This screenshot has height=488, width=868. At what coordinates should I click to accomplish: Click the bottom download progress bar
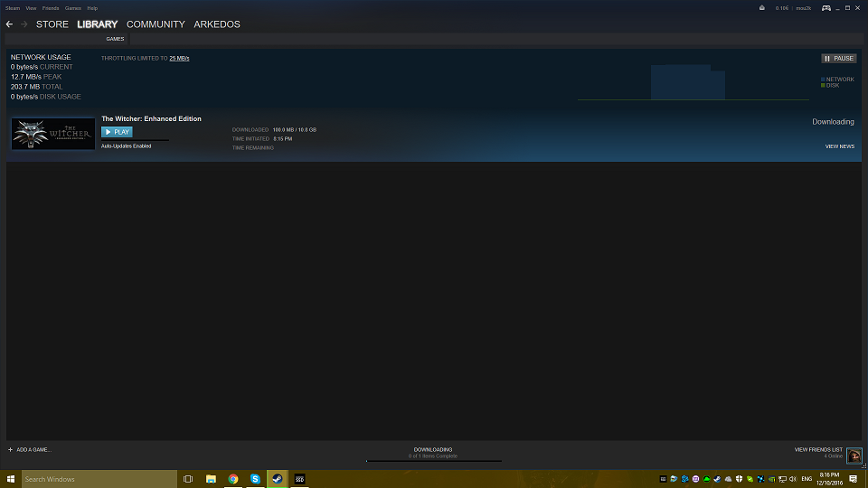433,461
